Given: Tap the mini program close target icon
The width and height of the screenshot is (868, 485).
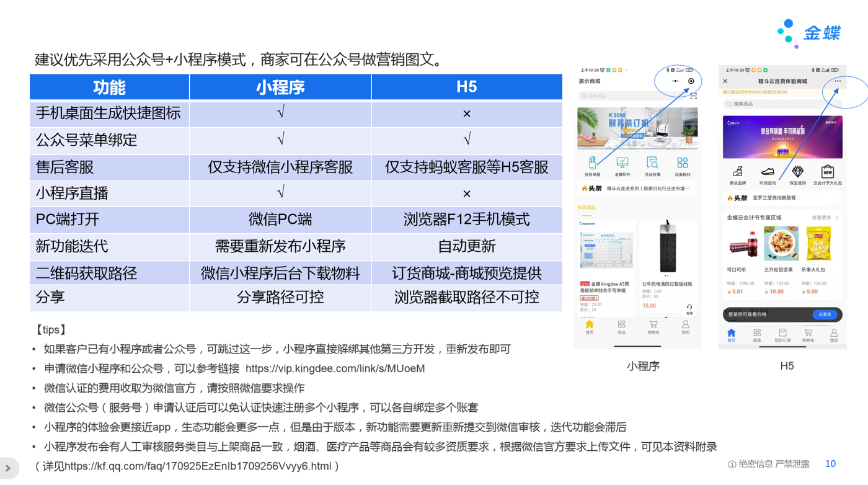Looking at the screenshot, I should (691, 81).
